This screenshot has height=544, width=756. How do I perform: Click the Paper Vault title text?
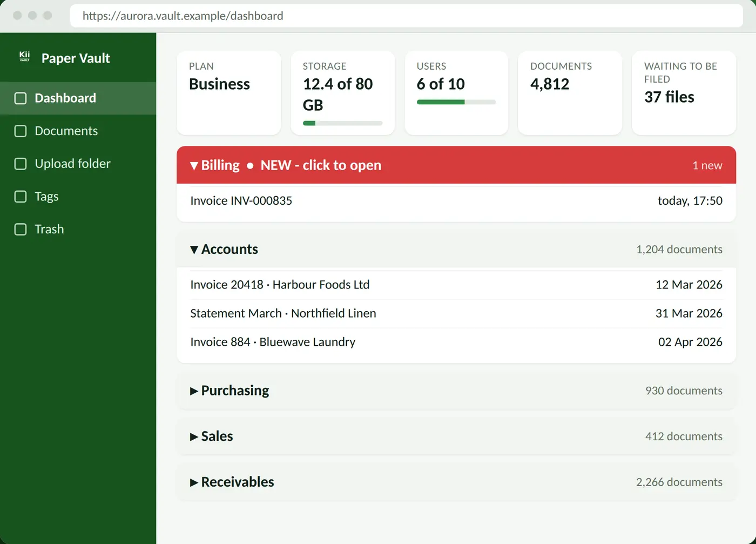tap(76, 58)
